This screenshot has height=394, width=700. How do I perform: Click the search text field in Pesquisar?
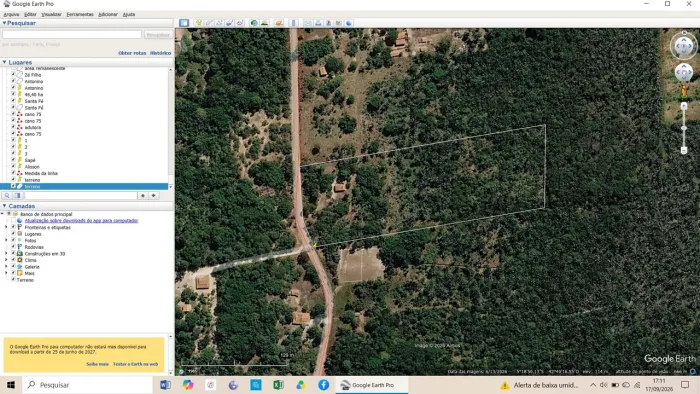pyautogui.click(x=72, y=34)
